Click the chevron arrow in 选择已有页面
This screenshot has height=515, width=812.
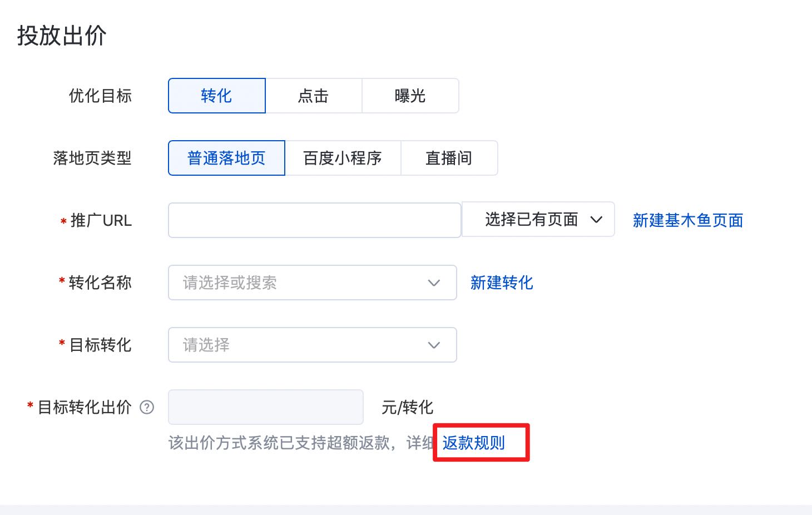pos(596,220)
